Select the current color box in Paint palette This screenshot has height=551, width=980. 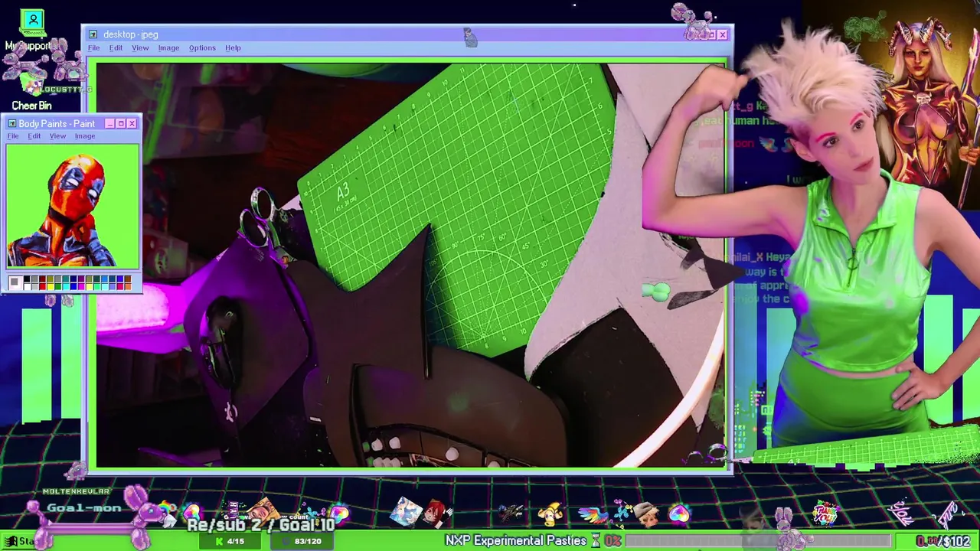[15, 283]
